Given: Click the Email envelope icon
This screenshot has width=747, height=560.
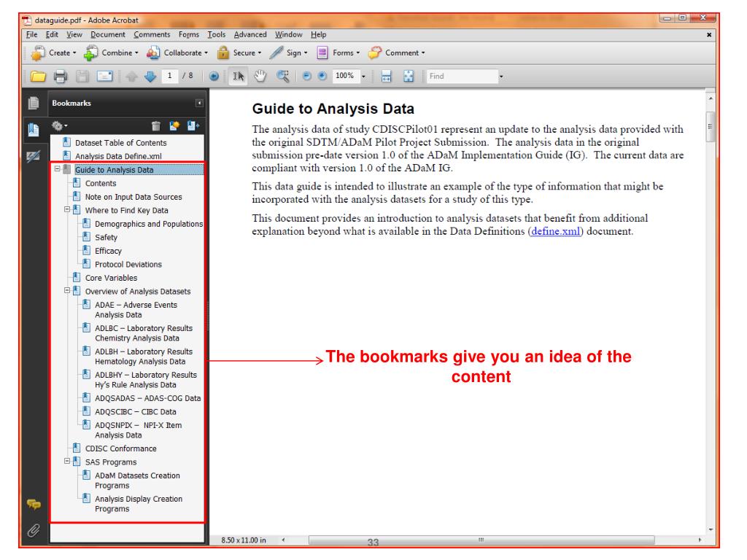Looking at the screenshot, I should click(104, 76).
